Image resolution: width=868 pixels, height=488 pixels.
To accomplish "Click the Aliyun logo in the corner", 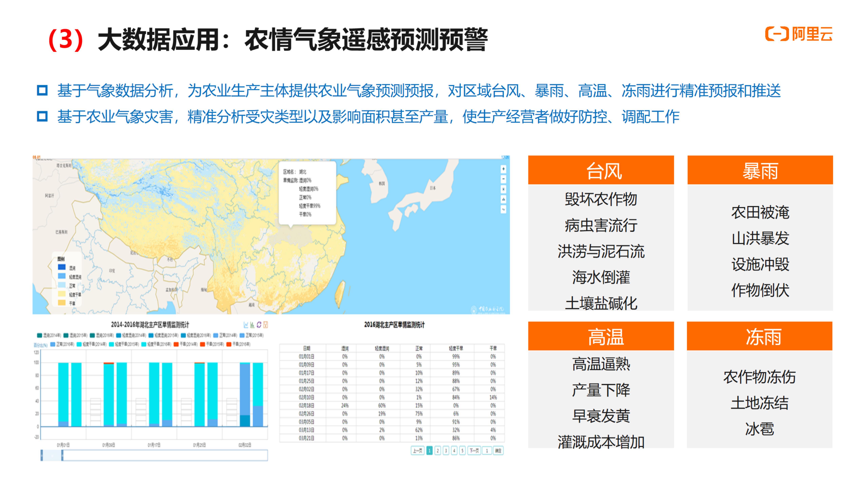I will tap(799, 34).
